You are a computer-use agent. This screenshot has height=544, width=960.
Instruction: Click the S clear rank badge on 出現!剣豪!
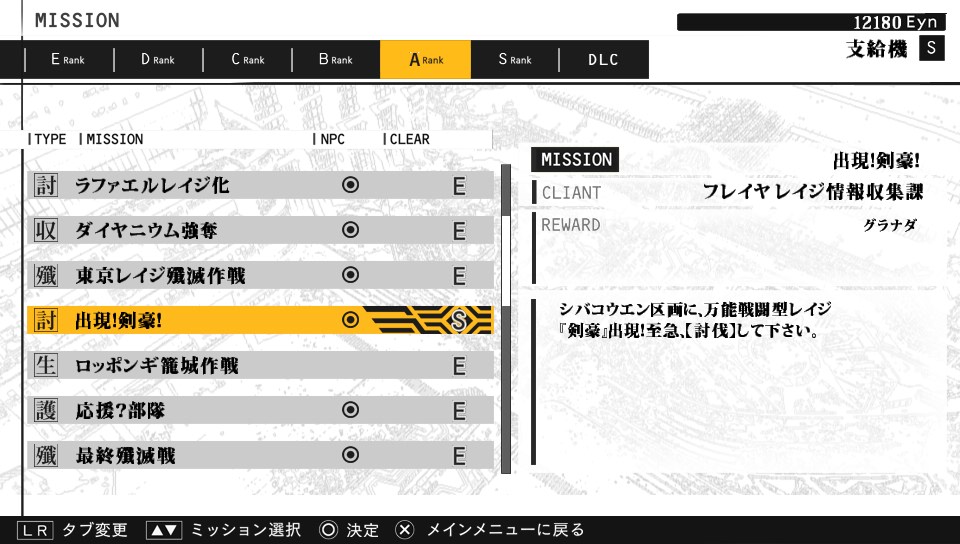459,320
